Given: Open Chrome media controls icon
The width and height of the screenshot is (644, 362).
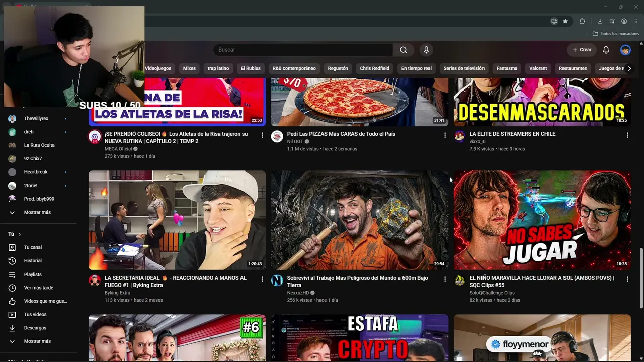Looking at the screenshot, I should coord(612,21).
